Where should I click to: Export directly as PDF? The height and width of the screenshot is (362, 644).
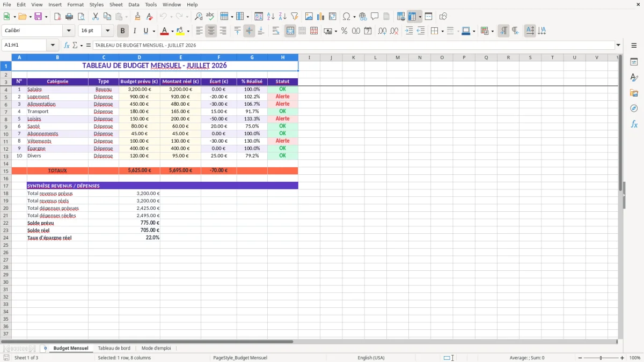point(57,17)
